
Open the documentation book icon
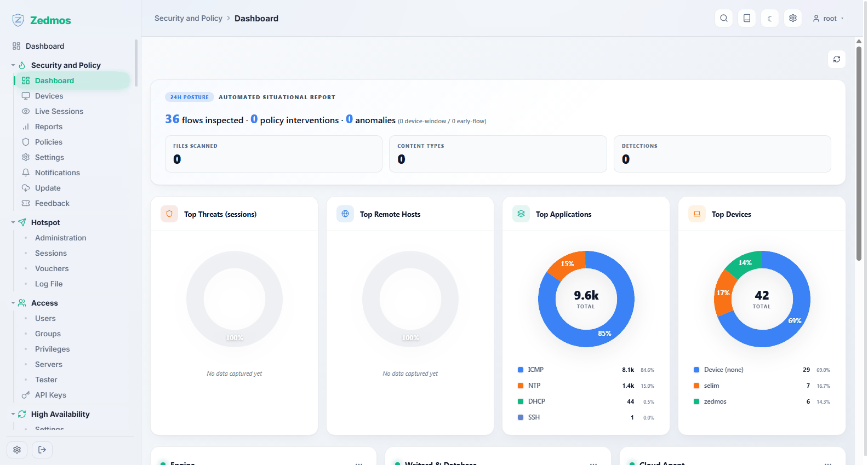747,18
